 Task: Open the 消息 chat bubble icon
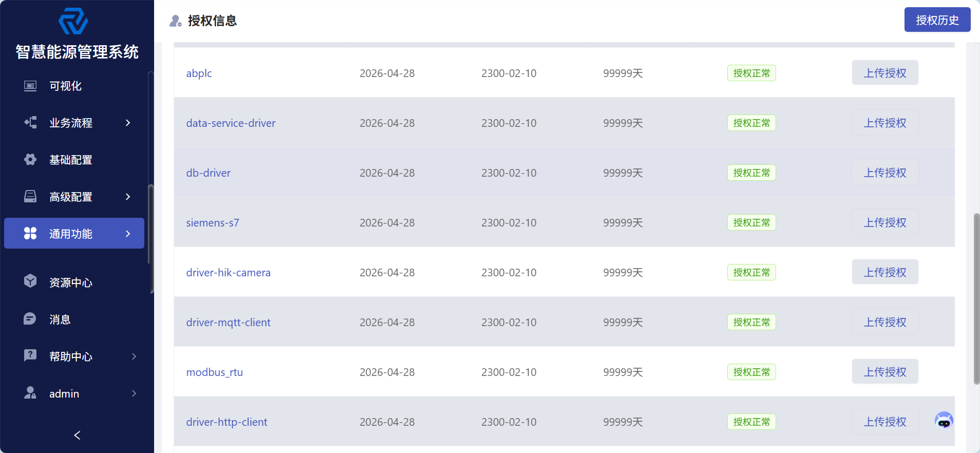coord(30,319)
